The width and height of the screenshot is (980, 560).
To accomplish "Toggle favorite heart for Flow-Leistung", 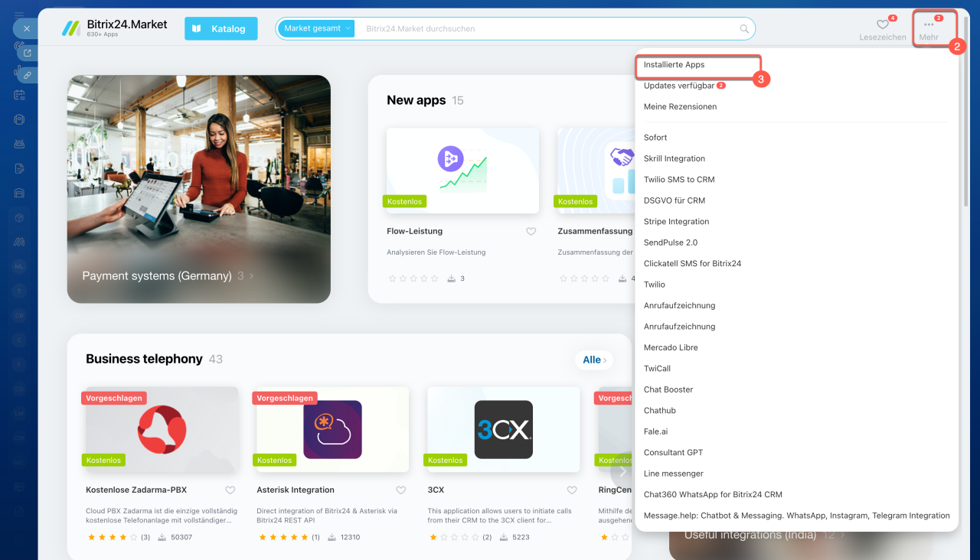I will pyautogui.click(x=531, y=232).
